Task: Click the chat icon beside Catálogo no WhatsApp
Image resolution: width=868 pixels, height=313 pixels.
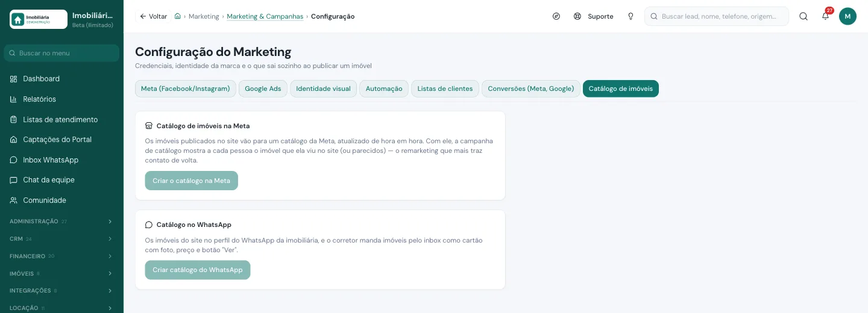Action: (149, 225)
